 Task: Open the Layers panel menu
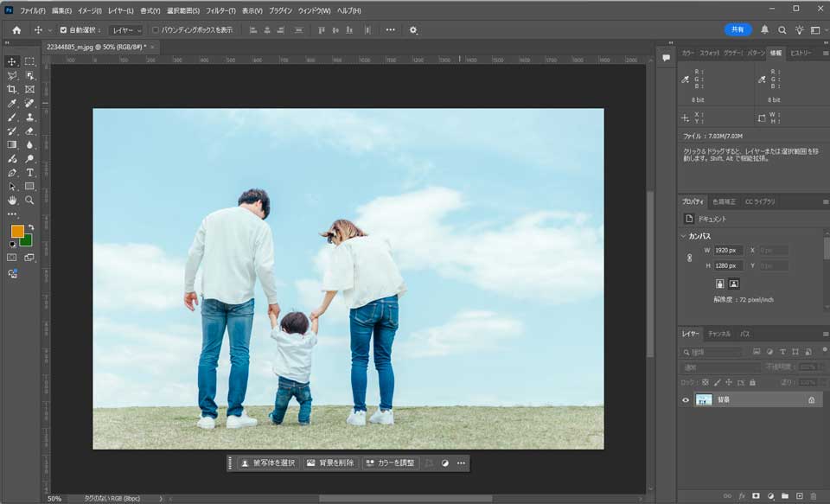point(825,334)
